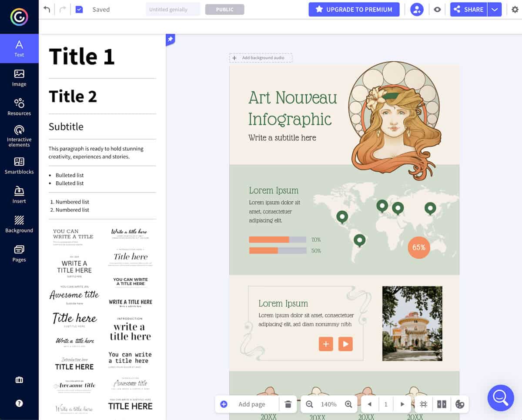This screenshot has width=522, height=420.
Task: Click the Untitled genially name field
Action: [x=173, y=9]
